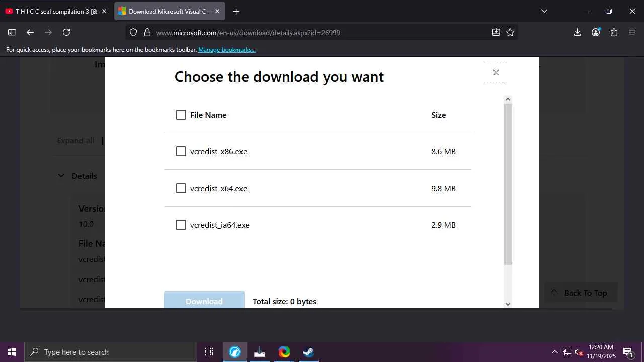Open the Manage bookmarks link
644x362 pixels.
click(227, 50)
